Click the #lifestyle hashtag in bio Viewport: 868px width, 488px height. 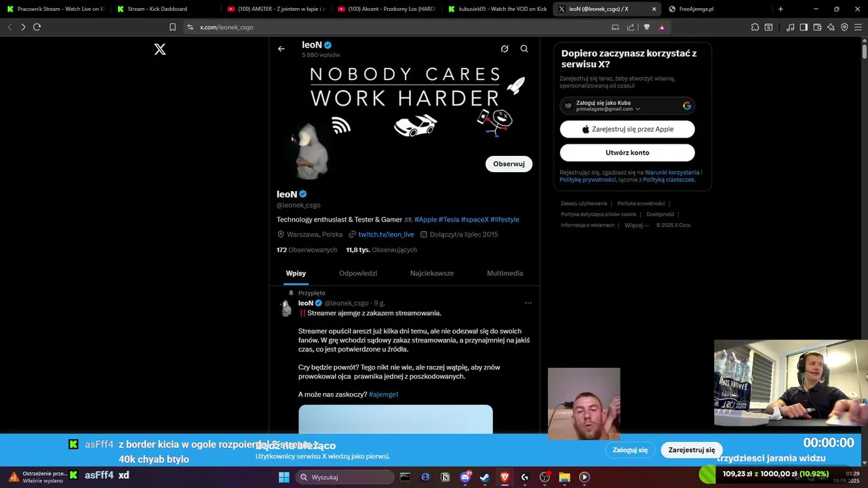click(505, 220)
